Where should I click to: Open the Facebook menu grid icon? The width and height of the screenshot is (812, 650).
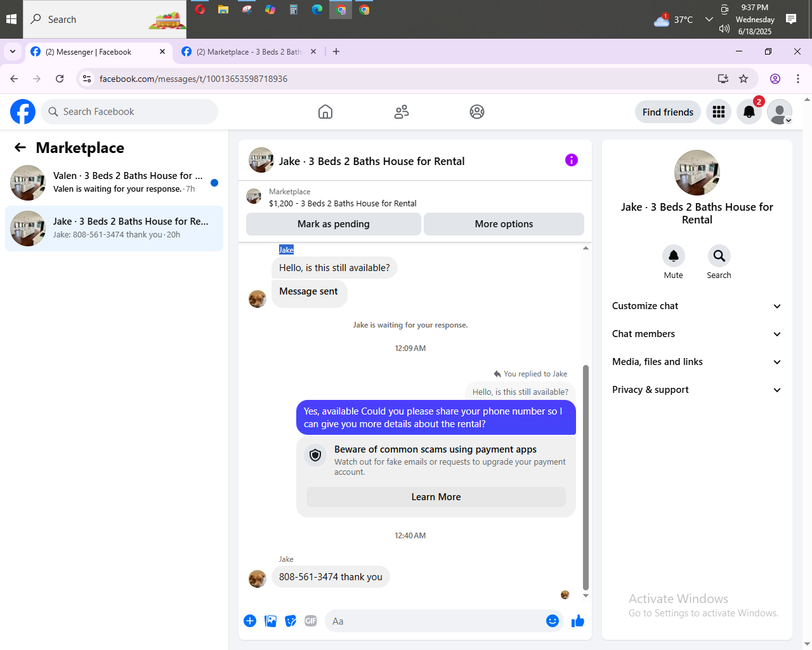(x=719, y=112)
